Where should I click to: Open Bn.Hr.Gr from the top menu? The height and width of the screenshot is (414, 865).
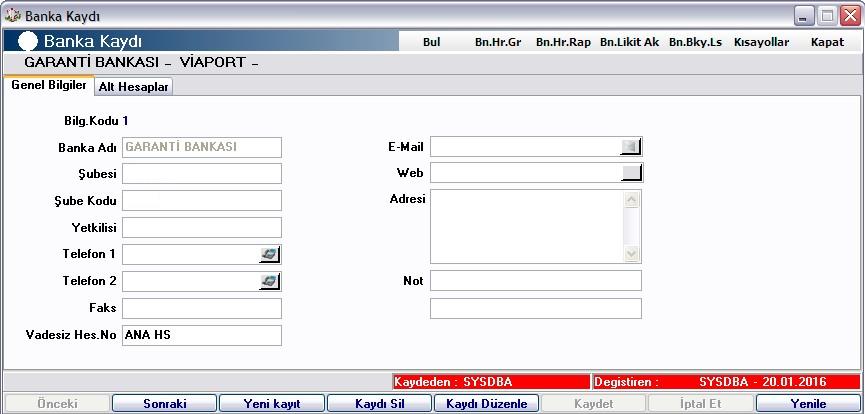(498, 42)
